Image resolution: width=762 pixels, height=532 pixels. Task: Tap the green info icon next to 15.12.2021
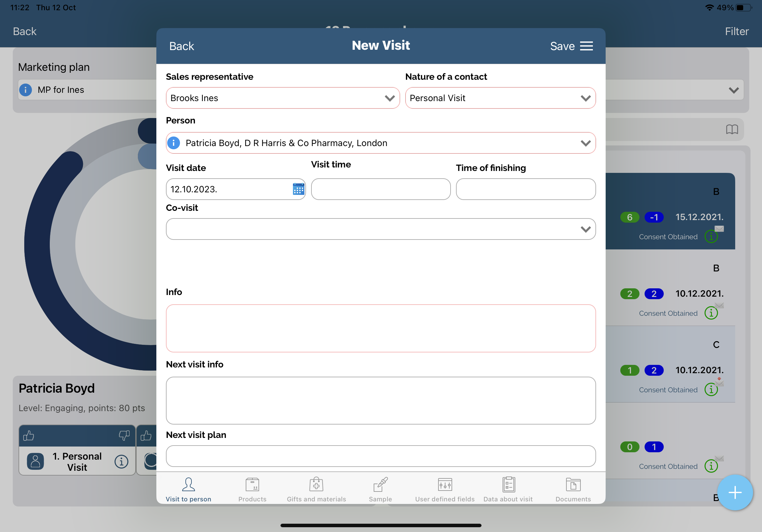tap(711, 236)
